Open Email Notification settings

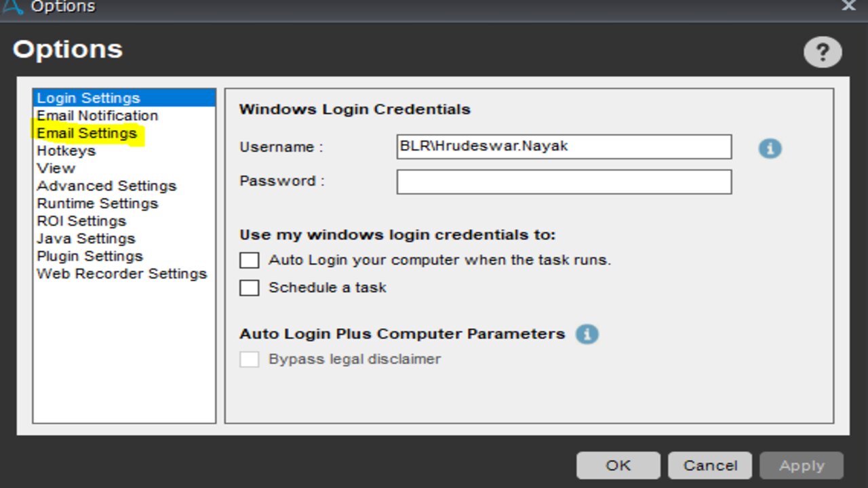click(x=97, y=116)
